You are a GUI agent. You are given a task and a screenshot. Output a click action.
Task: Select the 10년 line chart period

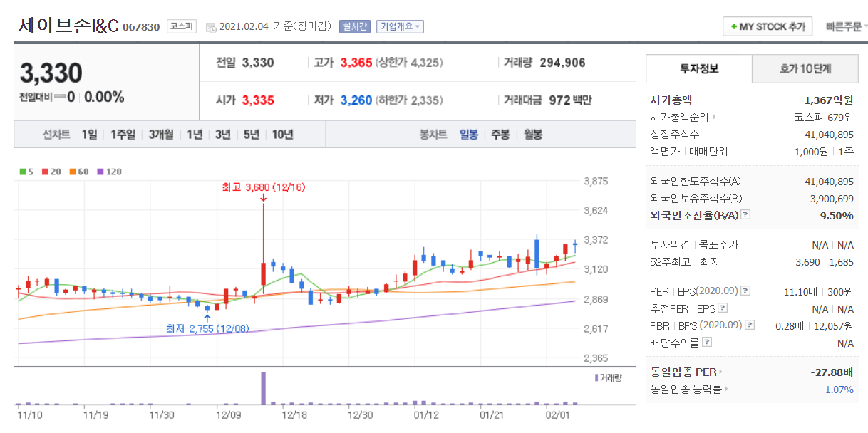[282, 134]
